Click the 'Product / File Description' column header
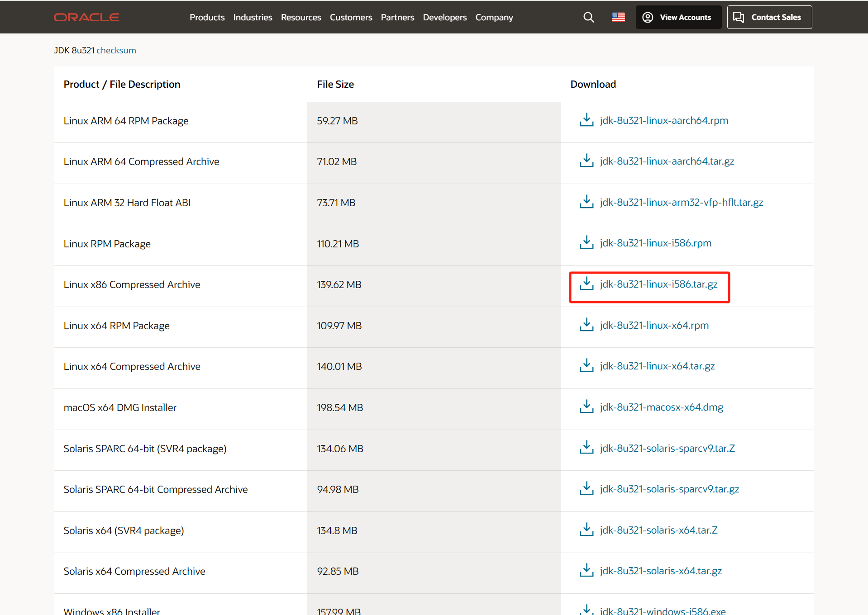The image size is (868, 615). tap(122, 84)
